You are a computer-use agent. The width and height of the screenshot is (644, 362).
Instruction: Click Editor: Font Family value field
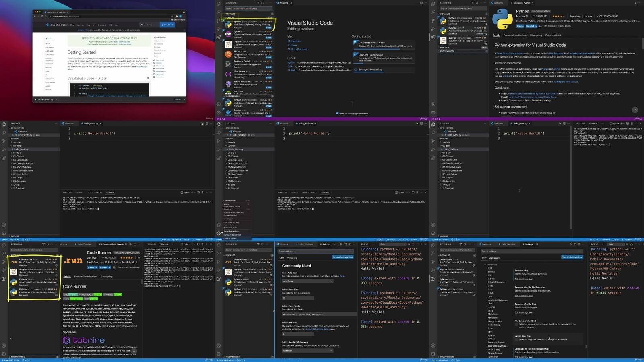point(319,314)
